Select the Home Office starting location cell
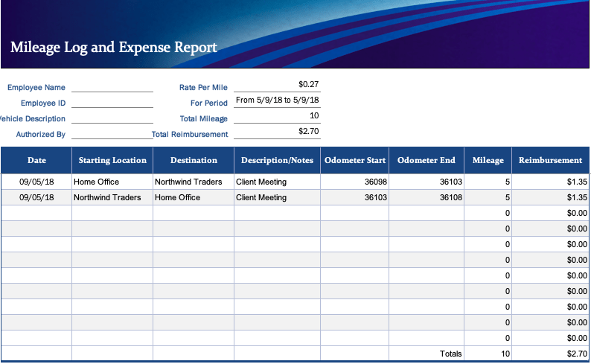 (112, 182)
